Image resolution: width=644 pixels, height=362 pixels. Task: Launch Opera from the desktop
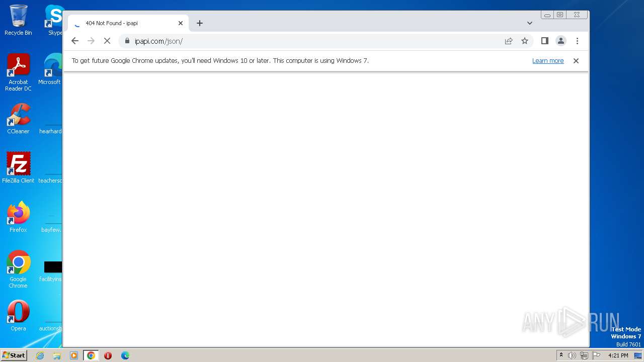(18, 315)
